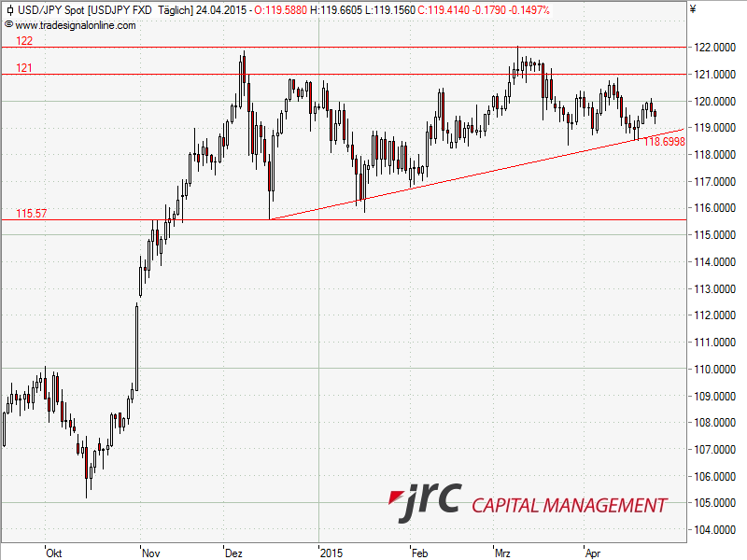Screen dimensions: 747x560
Task: Click the jrc Capital Management logo
Action: pos(528,504)
